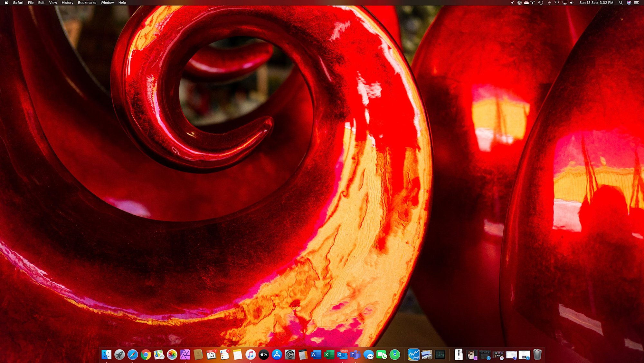Open Notification Center list icon
Viewport: 644px width, 363px height.
(636, 3)
